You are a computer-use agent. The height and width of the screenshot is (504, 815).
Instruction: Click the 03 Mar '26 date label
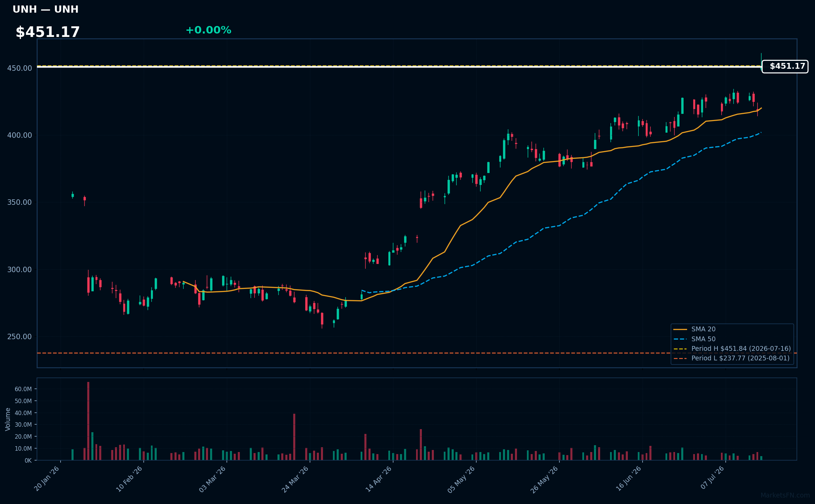coord(212,479)
